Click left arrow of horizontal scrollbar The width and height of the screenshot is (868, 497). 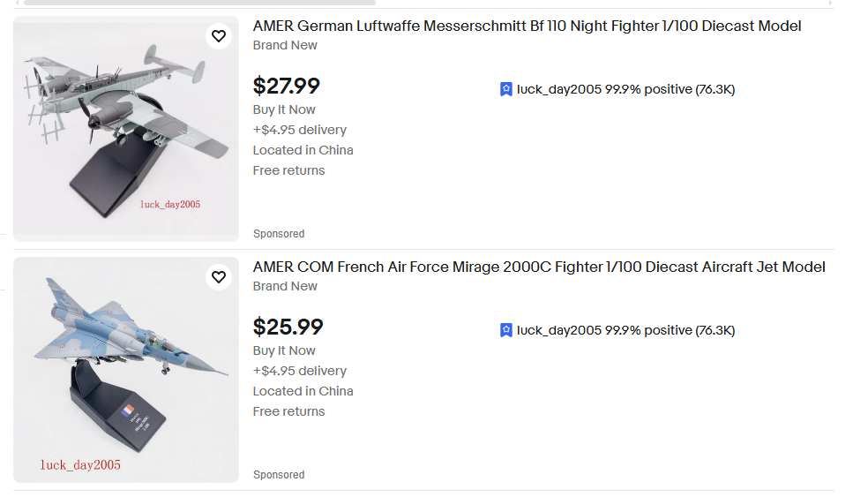pyautogui.click(x=19, y=3)
